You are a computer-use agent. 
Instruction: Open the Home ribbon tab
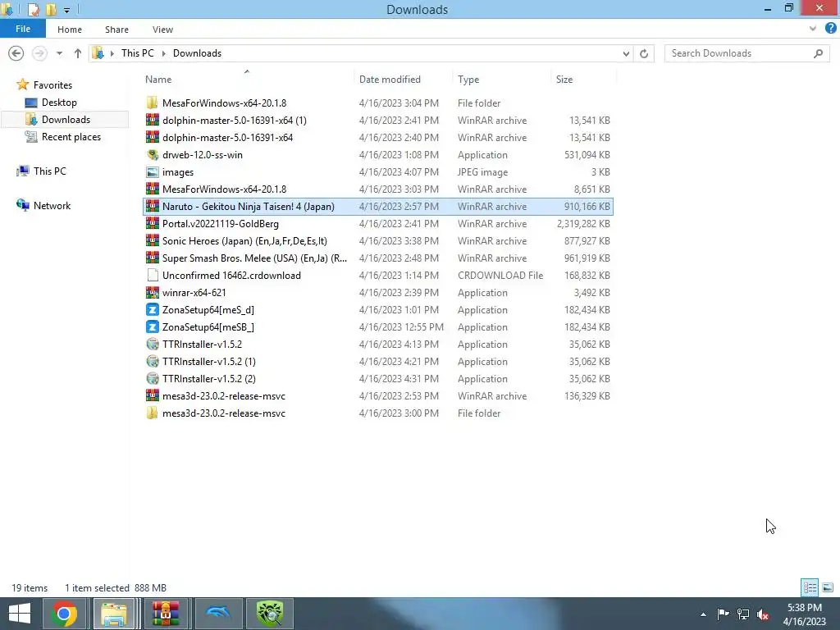click(x=70, y=30)
